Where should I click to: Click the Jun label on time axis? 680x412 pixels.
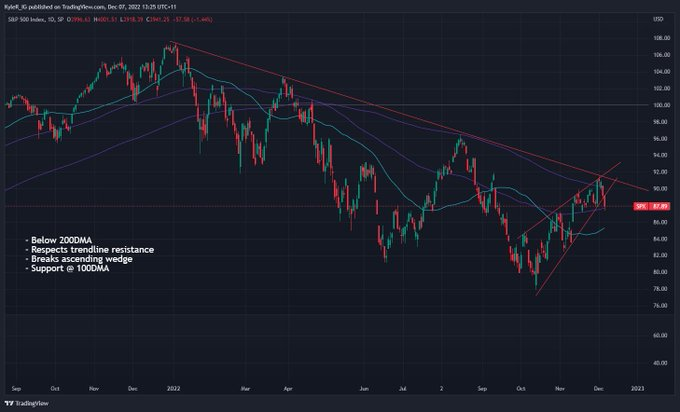[364, 389]
